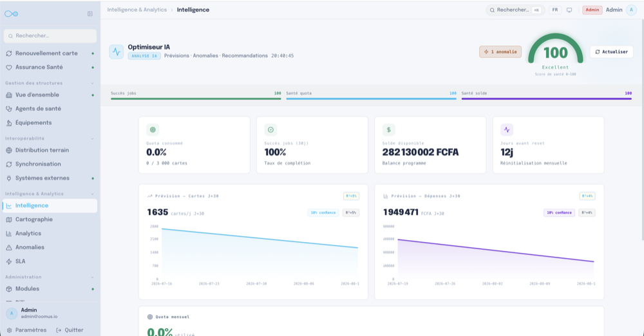Click Quitter to log out
Screen dimensions: 644x336
click(x=70, y=330)
